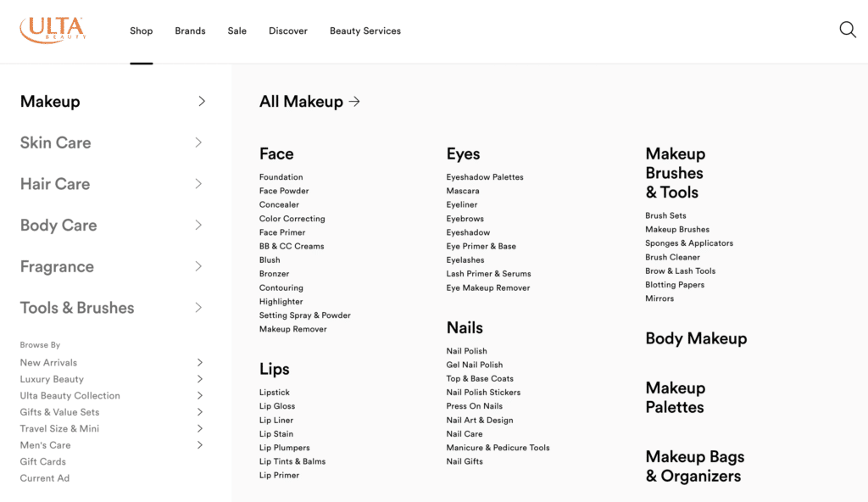Expand the Fragrance chevron
Screen dimensions: 868x502
pos(198,266)
